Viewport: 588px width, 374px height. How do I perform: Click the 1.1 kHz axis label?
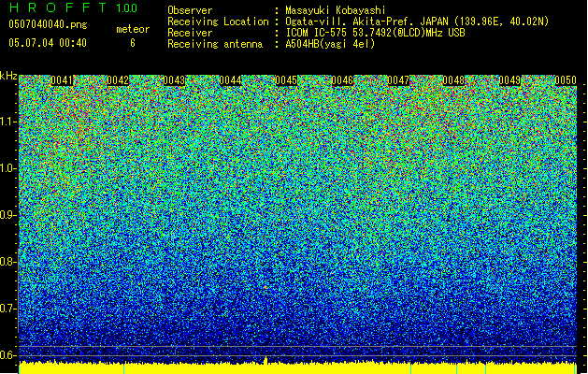[7, 122]
